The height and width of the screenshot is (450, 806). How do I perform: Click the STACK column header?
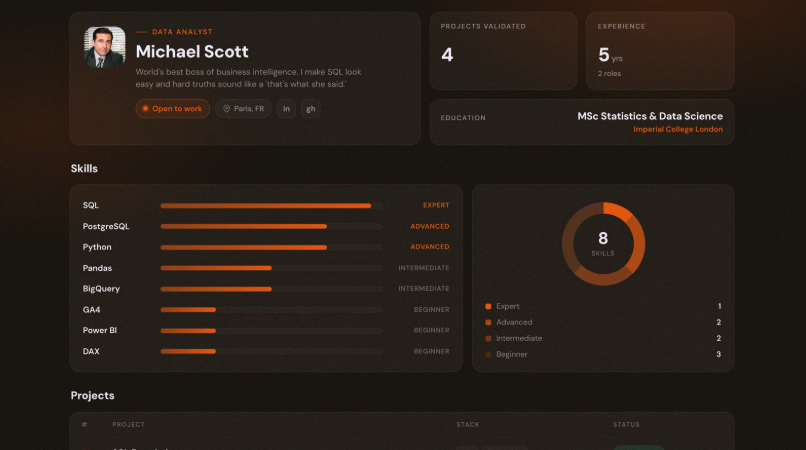[468, 424]
